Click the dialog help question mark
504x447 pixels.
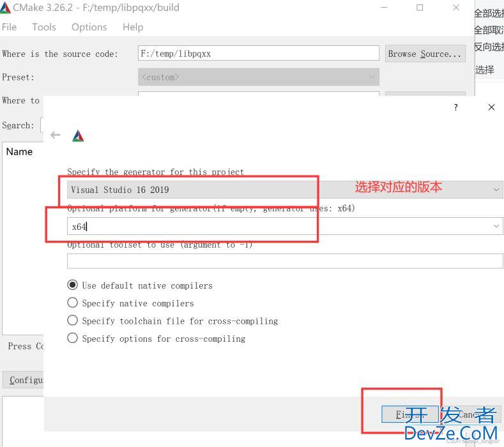click(455, 107)
